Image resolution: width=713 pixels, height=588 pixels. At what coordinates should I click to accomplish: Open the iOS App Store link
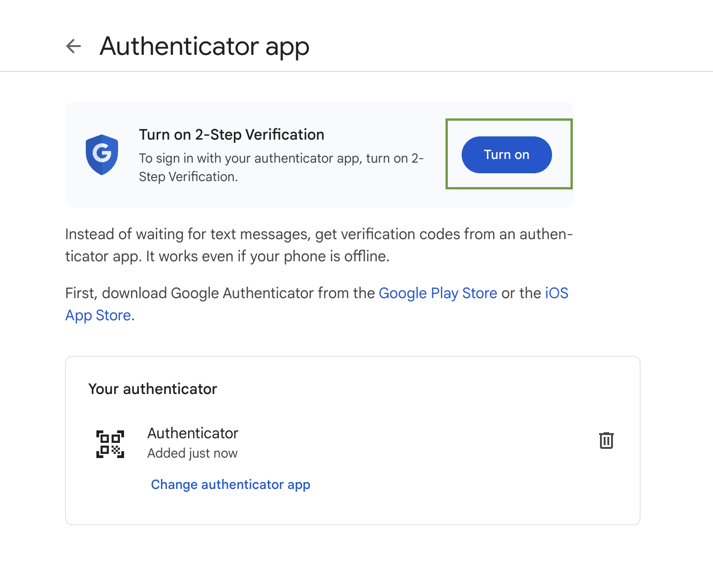(x=556, y=293)
